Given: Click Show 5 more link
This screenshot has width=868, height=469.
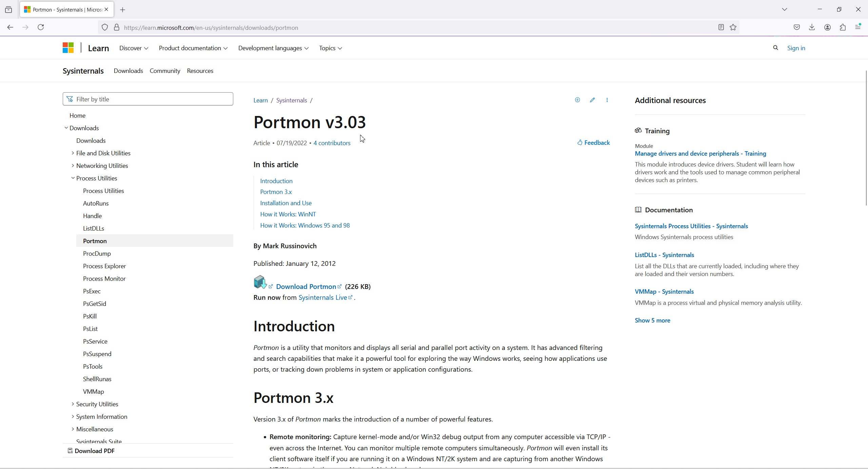Looking at the screenshot, I should (652, 320).
